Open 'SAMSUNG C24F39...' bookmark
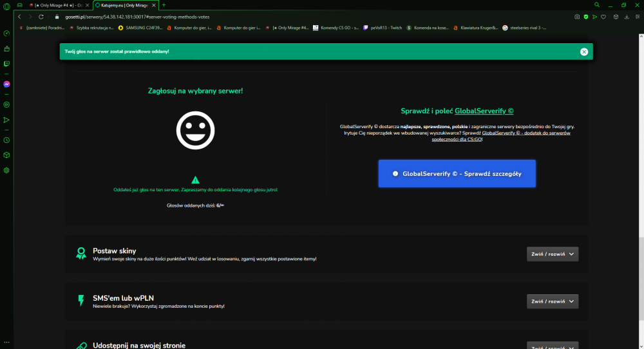 point(141,28)
